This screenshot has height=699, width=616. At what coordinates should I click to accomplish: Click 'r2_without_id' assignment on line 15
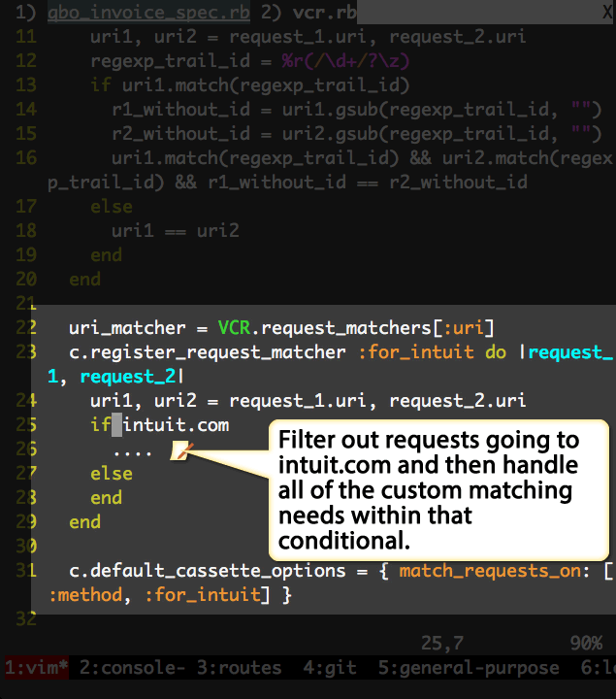pyautogui.click(x=180, y=134)
